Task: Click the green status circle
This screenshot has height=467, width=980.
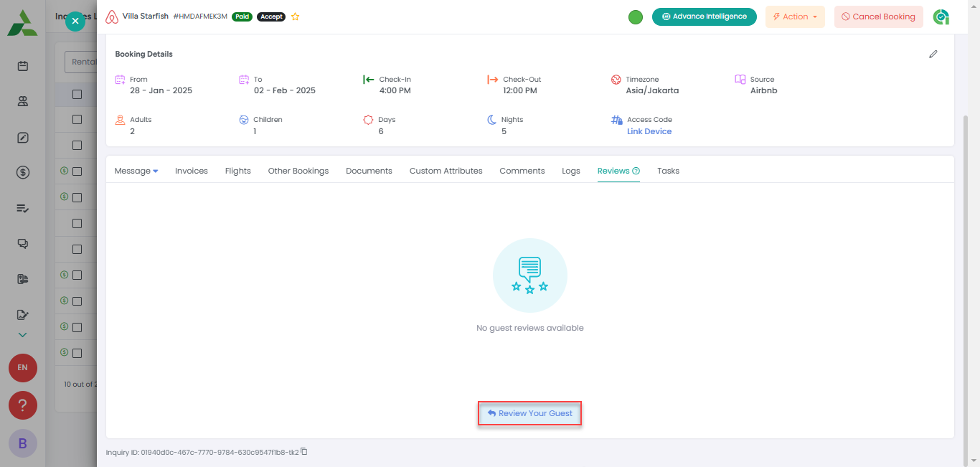Action: pyautogui.click(x=636, y=17)
